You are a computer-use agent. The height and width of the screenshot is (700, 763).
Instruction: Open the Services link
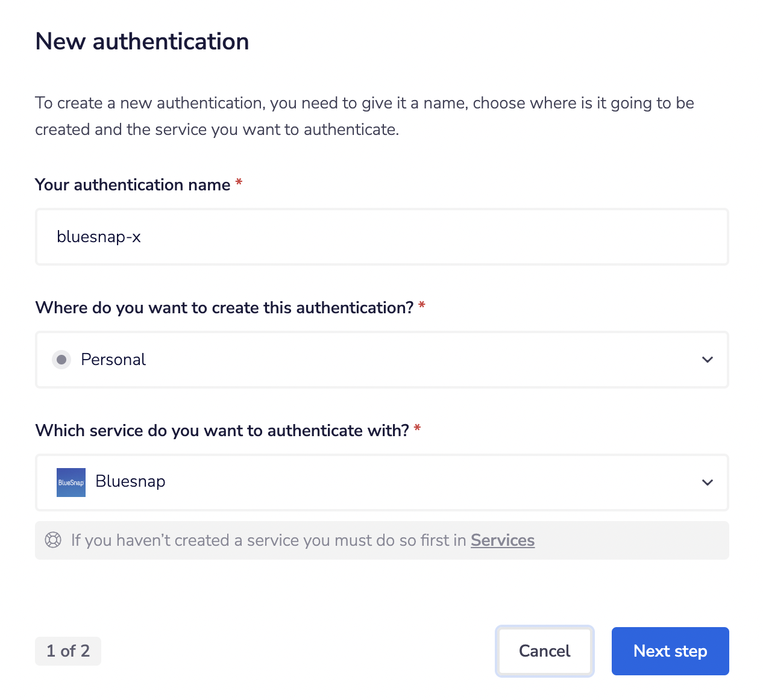coord(503,540)
